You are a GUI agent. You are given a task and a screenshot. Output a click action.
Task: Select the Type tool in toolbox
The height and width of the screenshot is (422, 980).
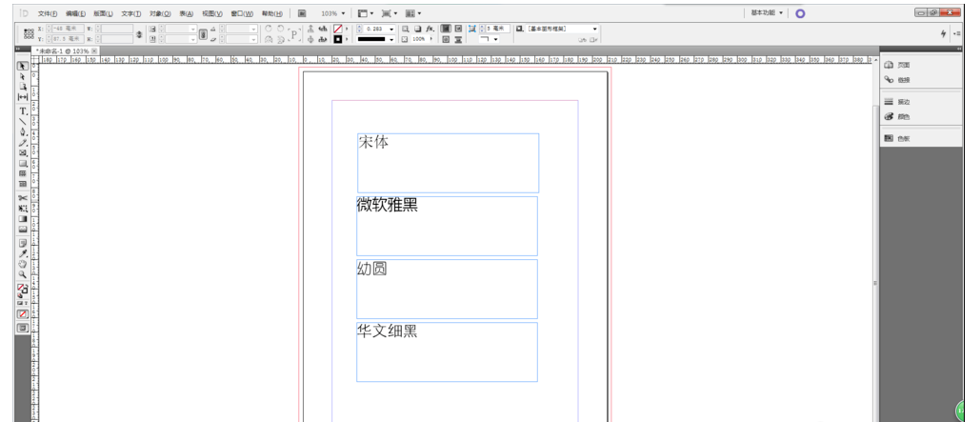point(23,111)
